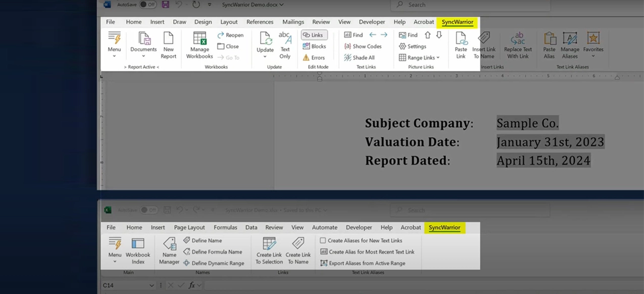Click Save icon in Word title bar
The width and height of the screenshot is (644, 294).
tap(166, 5)
